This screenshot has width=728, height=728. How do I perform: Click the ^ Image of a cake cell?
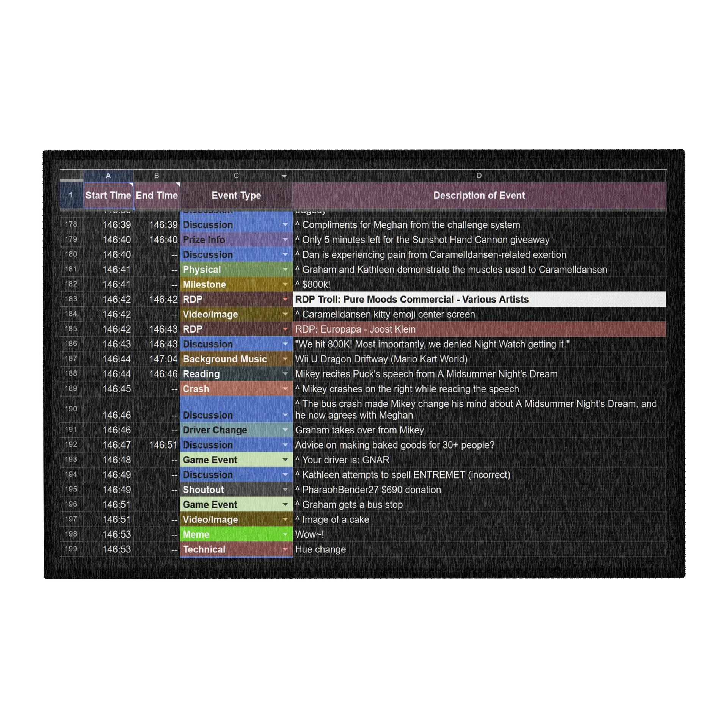479,519
